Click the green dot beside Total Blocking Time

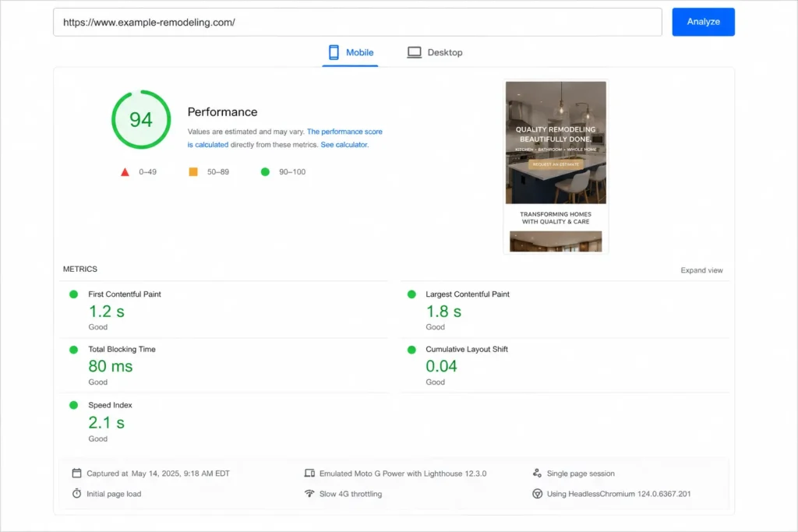(74, 350)
